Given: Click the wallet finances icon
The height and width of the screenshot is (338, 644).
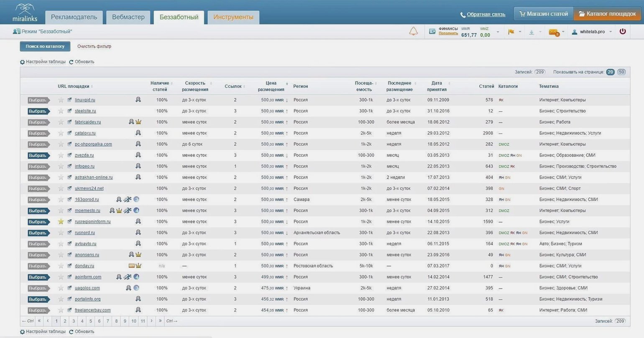Looking at the screenshot, I should click(432, 31).
